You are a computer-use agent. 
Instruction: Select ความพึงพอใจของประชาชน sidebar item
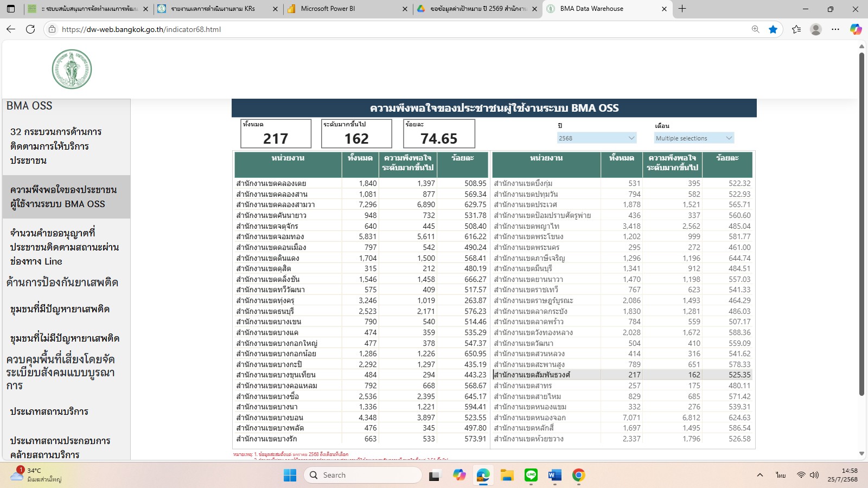pyautogui.click(x=66, y=197)
